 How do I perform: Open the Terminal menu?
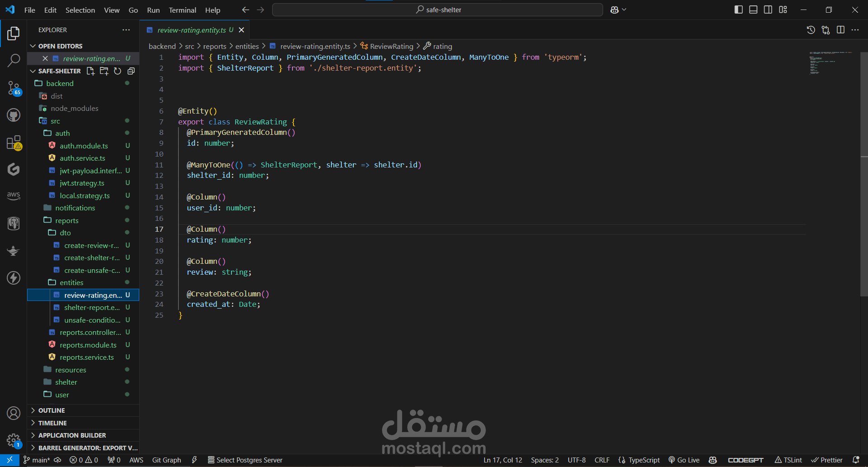[x=183, y=10]
